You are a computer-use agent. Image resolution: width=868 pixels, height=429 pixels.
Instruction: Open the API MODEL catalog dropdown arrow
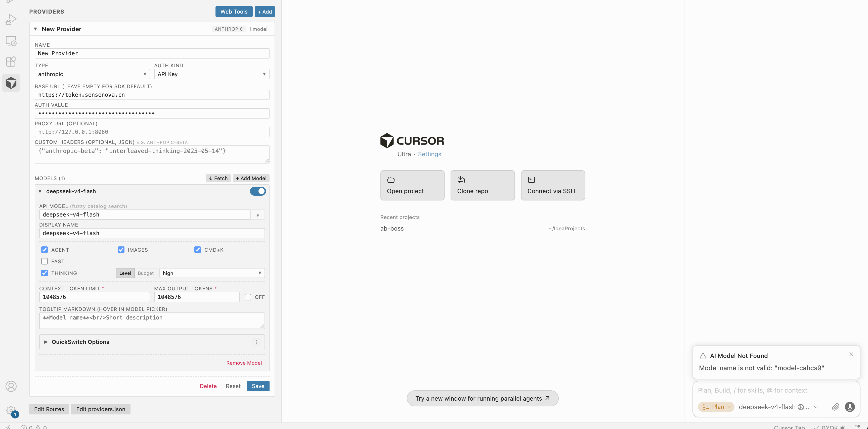[x=258, y=215]
